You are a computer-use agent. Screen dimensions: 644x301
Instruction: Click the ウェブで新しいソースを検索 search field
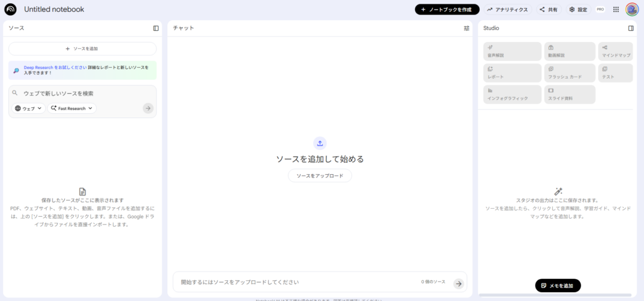pos(82,93)
